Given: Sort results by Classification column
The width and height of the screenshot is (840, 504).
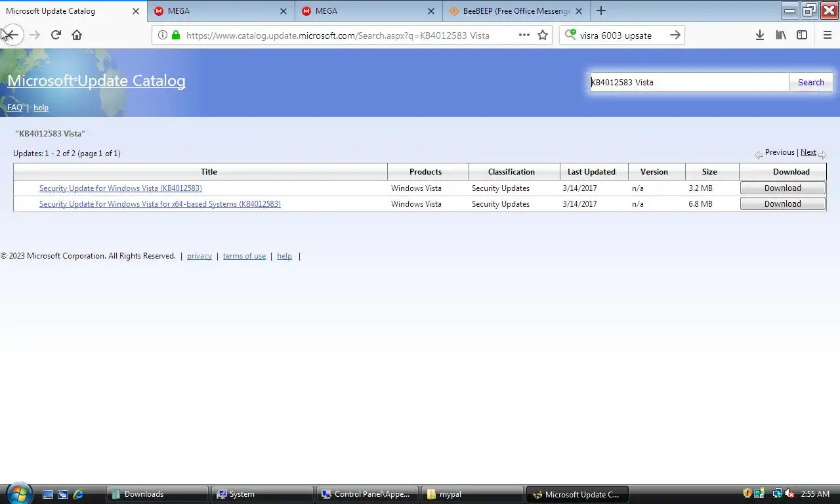Looking at the screenshot, I should point(511,172).
